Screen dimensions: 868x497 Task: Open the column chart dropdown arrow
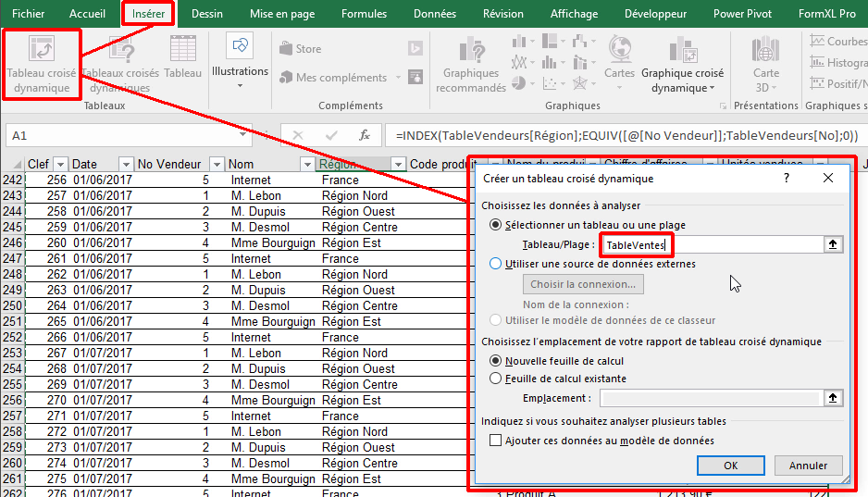(532, 42)
